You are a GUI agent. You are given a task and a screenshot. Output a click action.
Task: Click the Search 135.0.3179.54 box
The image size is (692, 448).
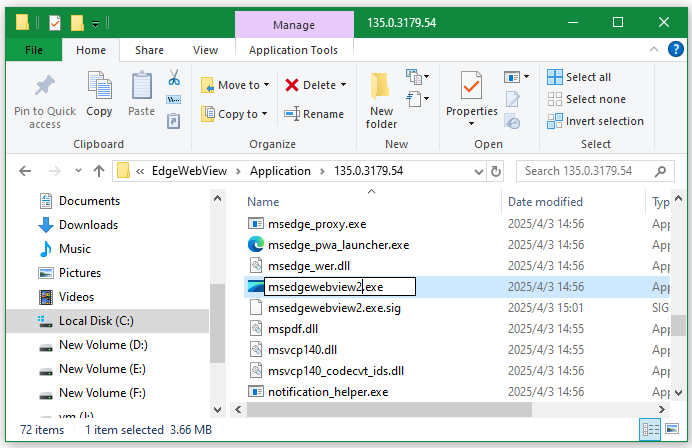tap(590, 171)
